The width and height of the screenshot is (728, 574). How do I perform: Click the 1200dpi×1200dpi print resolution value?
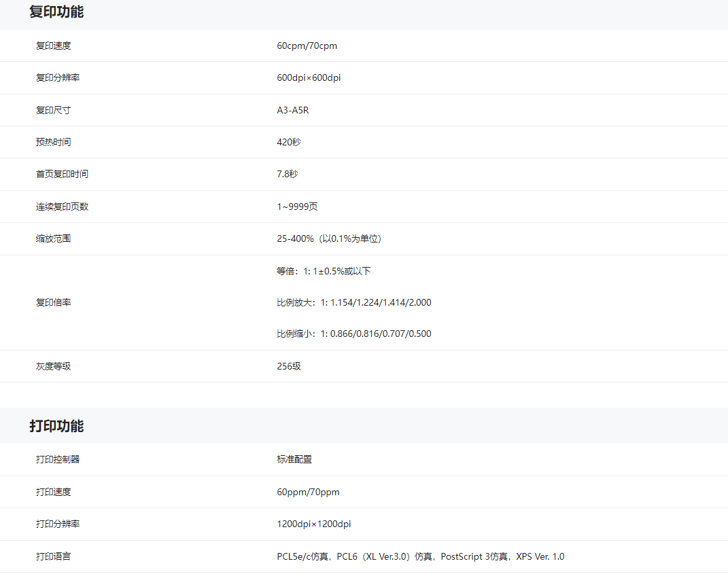pyautogui.click(x=313, y=524)
